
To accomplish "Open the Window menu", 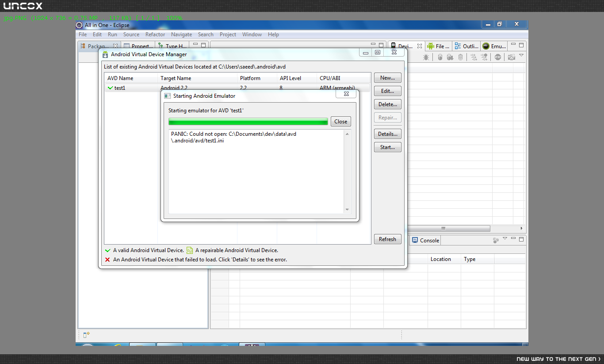I will (x=252, y=34).
